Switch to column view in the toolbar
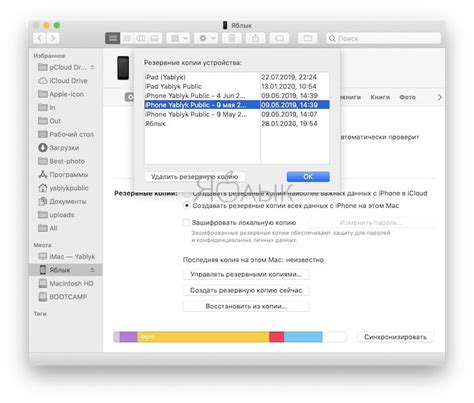474x403 pixels. click(141, 38)
